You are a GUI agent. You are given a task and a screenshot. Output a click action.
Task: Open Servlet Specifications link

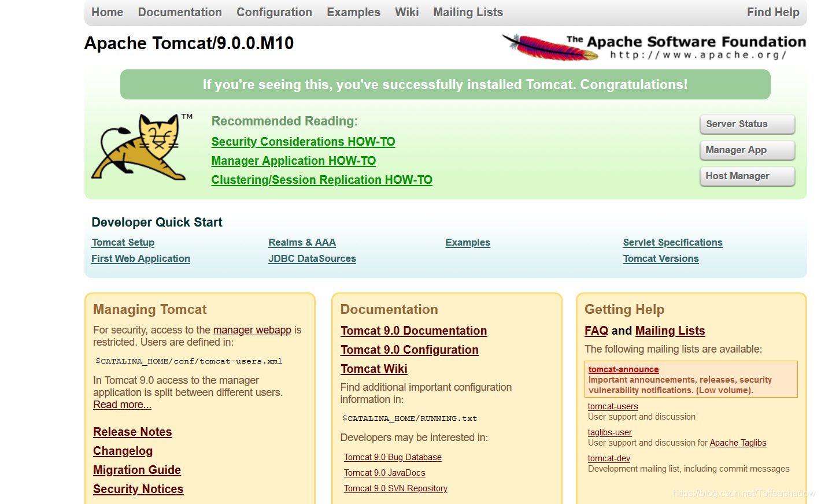(x=672, y=243)
